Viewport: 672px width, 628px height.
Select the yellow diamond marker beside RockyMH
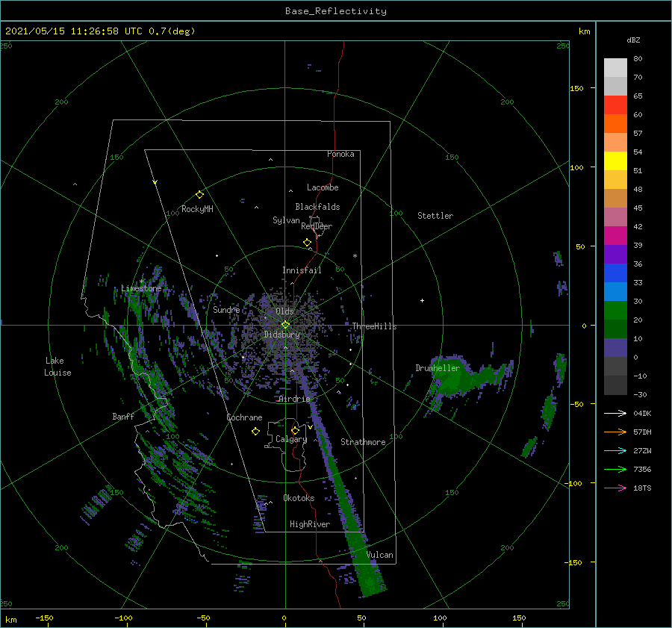point(199,195)
